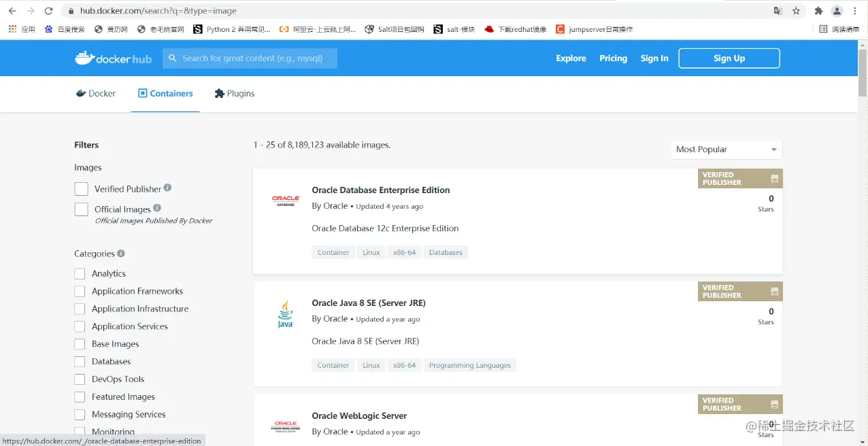Click x86-64 tag on Oracle Database card
The height and width of the screenshot is (446, 868).
[404, 252]
